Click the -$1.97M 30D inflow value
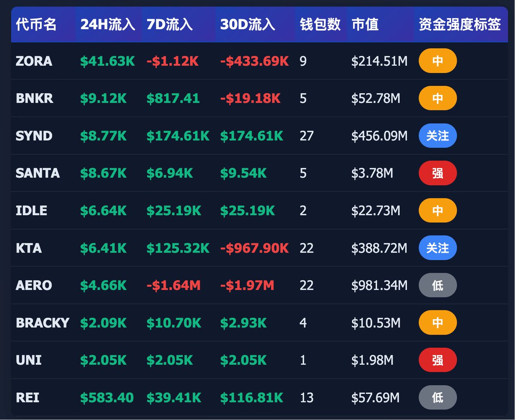The width and height of the screenshot is (515, 420). pyautogui.click(x=247, y=285)
